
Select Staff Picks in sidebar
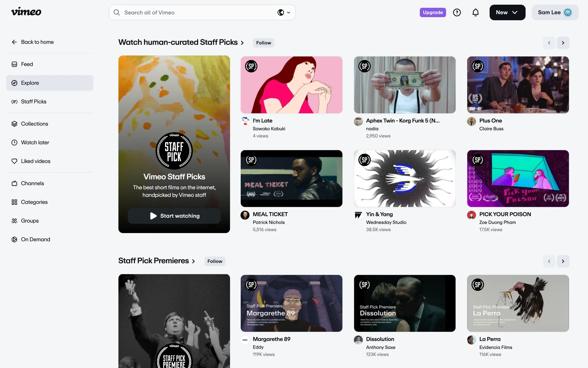pyautogui.click(x=34, y=102)
